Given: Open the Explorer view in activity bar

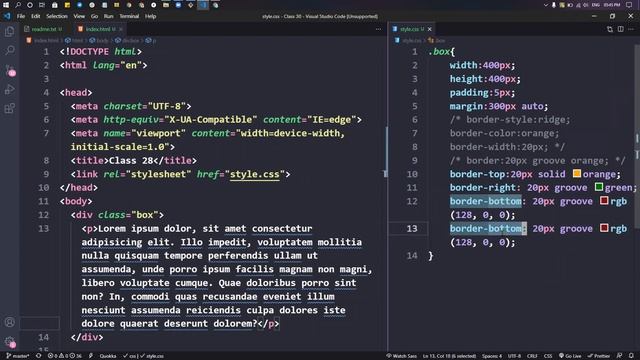Looking at the screenshot, I should tap(9, 31).
